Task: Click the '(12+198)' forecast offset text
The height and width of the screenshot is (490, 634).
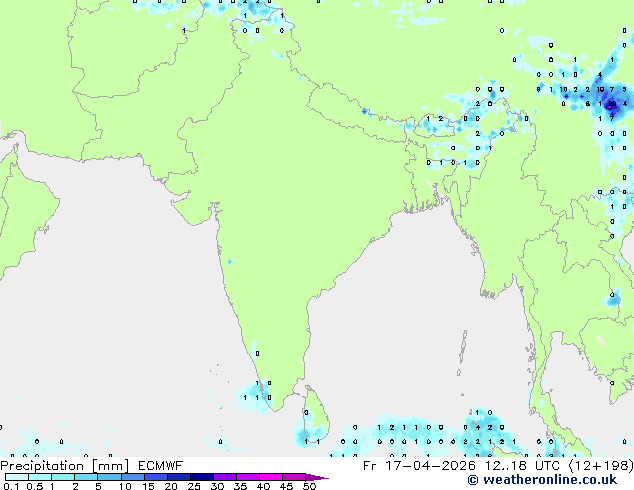Action: (601, 466)
